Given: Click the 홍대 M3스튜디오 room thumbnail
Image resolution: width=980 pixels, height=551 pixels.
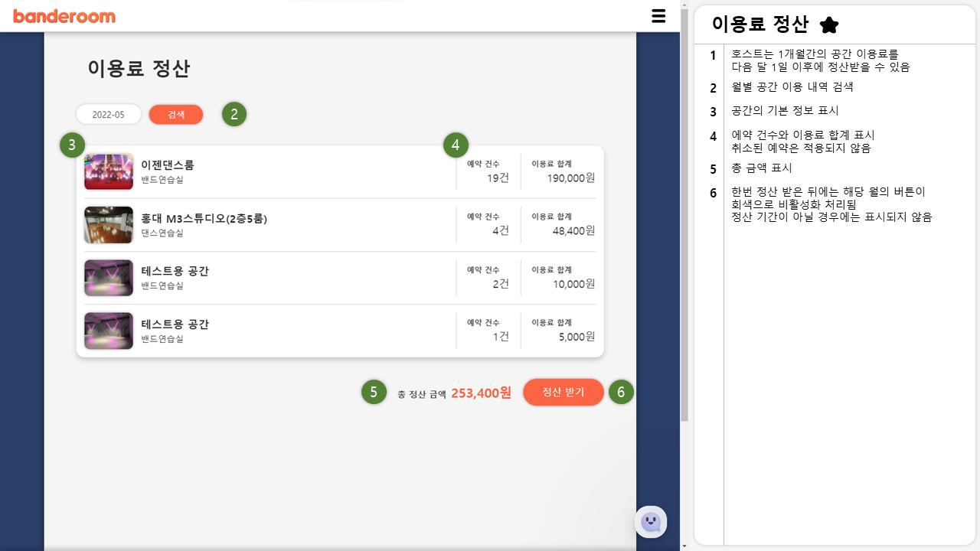Looking at the screenshot, I should click(x=108, y=224).
